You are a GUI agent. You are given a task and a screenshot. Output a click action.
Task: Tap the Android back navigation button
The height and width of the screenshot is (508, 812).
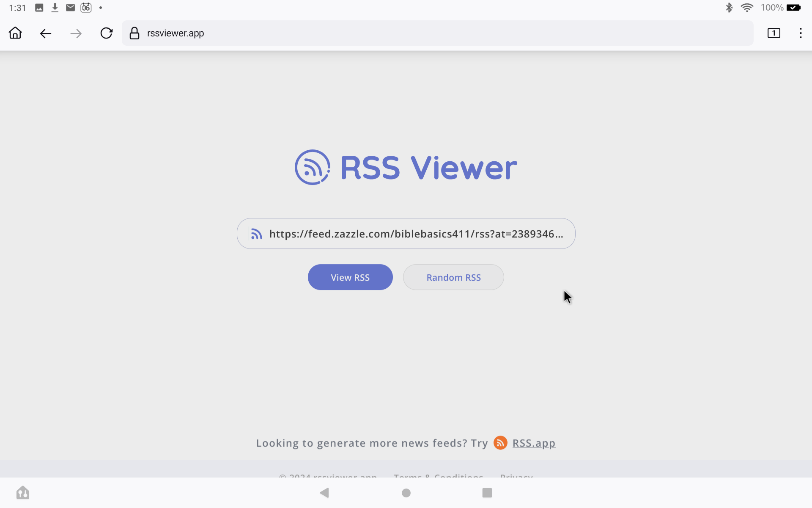coord(324,493)
